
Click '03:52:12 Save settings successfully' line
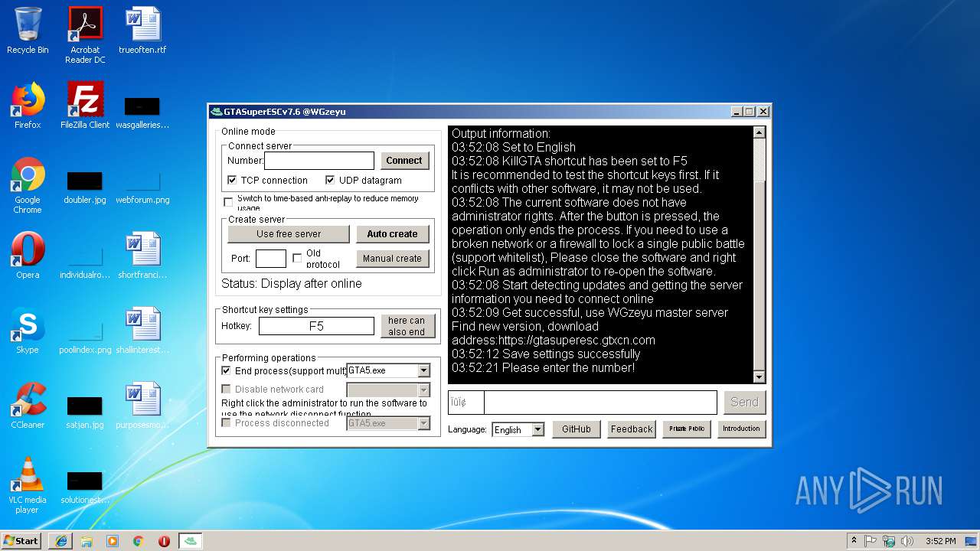pos(545,354)
